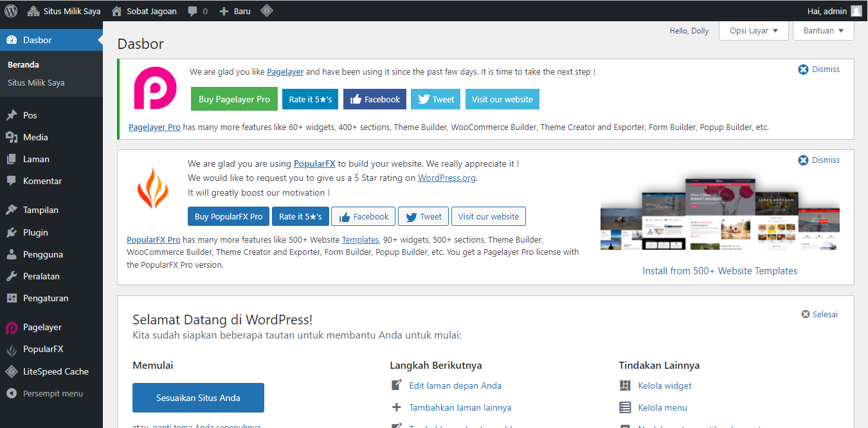Click the Tweet button in the PopularFX notice
Screen dimensions: 868x428
(423, 216)
